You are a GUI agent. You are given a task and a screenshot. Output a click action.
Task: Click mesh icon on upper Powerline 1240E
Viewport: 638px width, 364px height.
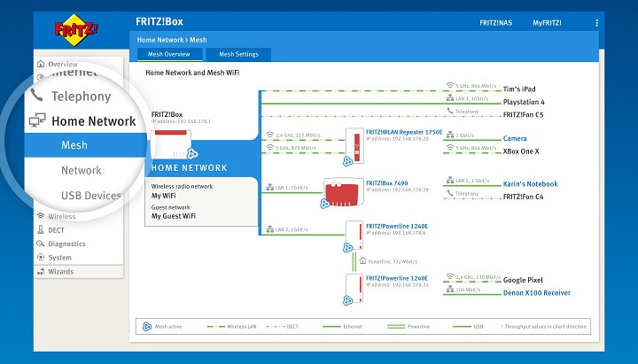click(x=347, y=248)
